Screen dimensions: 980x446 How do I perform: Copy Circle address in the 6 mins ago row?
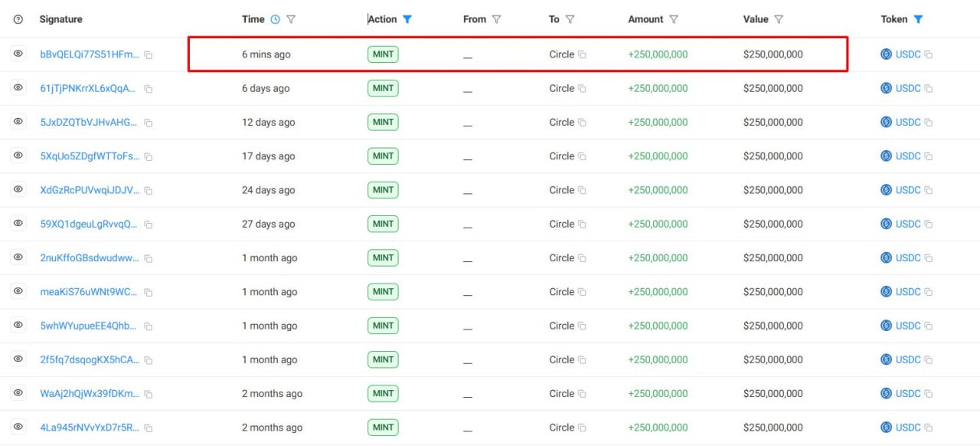pyautogui.click(x=582, y=54)
